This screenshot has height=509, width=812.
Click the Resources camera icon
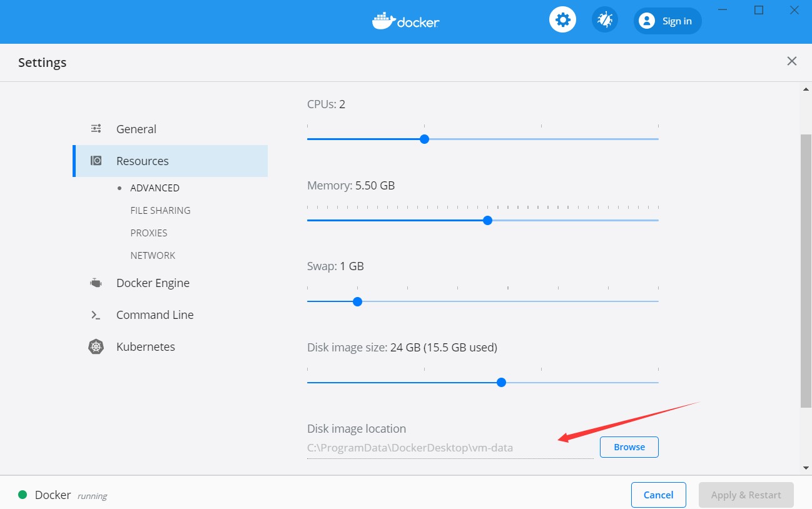pos(96,161)
